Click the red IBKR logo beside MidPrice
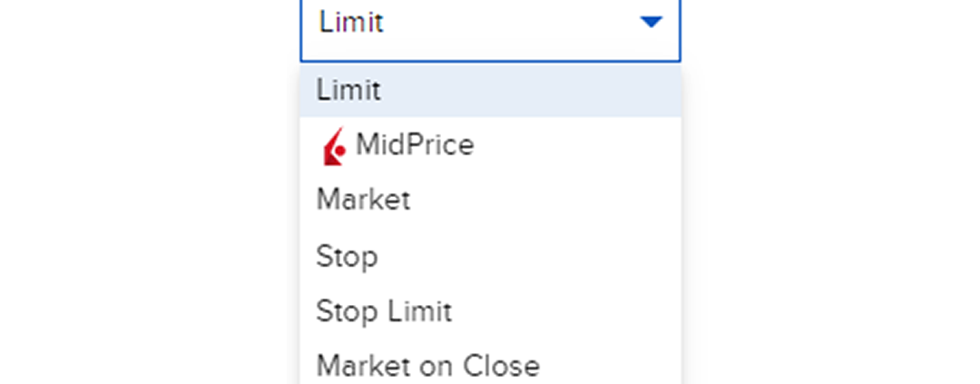 pos(334,146)
